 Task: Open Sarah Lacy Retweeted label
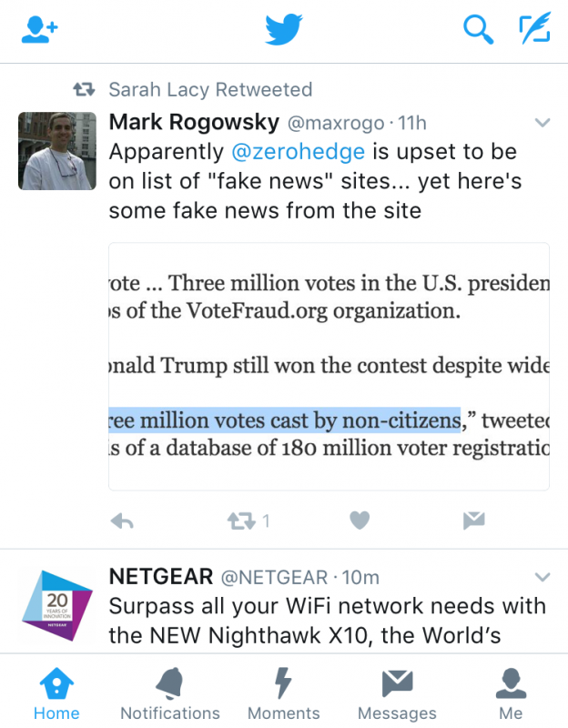pos(209,89)
